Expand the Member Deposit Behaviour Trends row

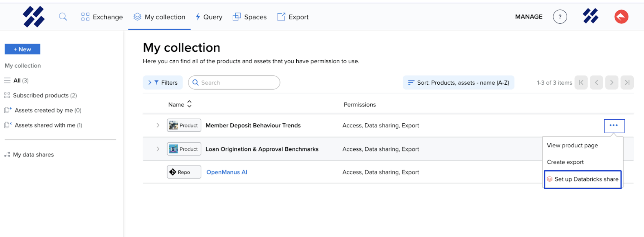[x=158, y=125]
